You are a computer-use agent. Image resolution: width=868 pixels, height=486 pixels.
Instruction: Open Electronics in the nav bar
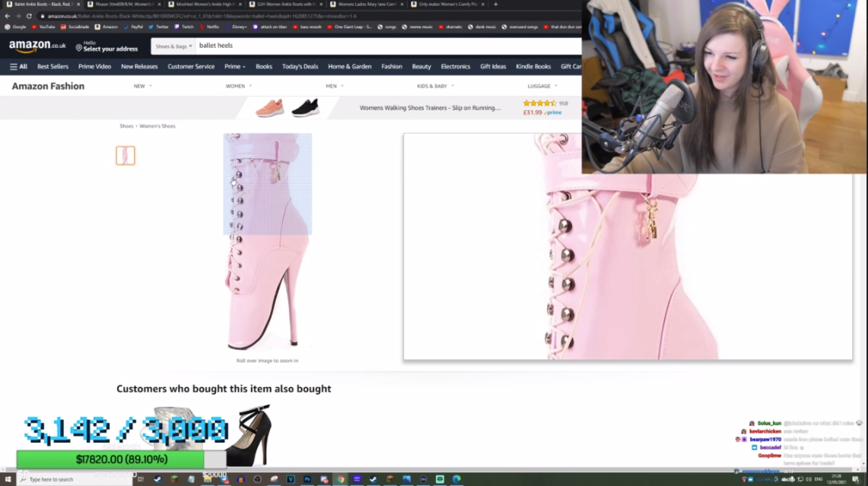click(x=456, y=66)
